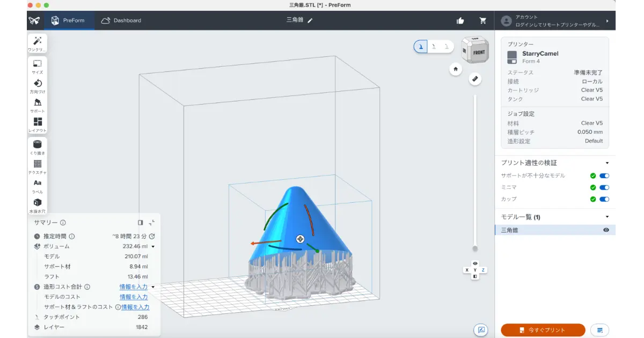Reset view with the home button

[x=456, y=69]
